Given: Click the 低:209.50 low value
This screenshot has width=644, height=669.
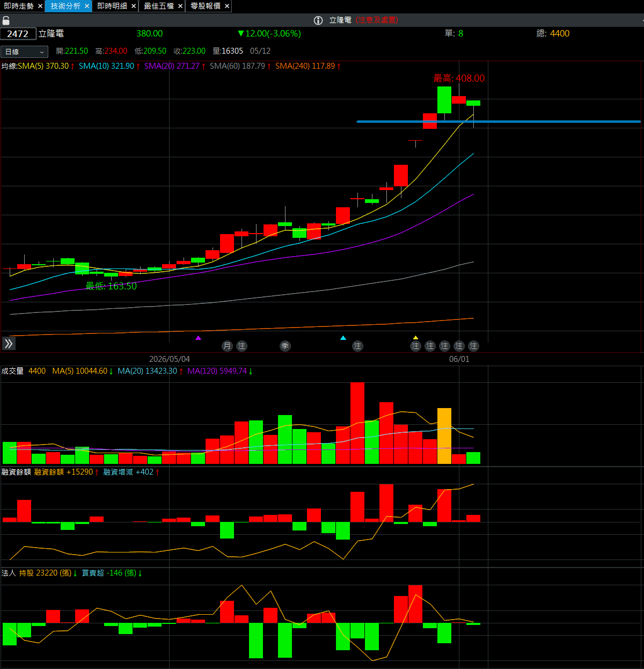Looking at the screenshot, I should [150, 51].
